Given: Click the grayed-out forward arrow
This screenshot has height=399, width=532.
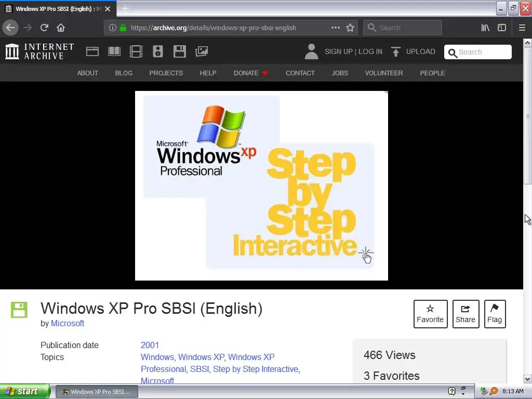Looking at the screenshot, I should tap(28, 28).
